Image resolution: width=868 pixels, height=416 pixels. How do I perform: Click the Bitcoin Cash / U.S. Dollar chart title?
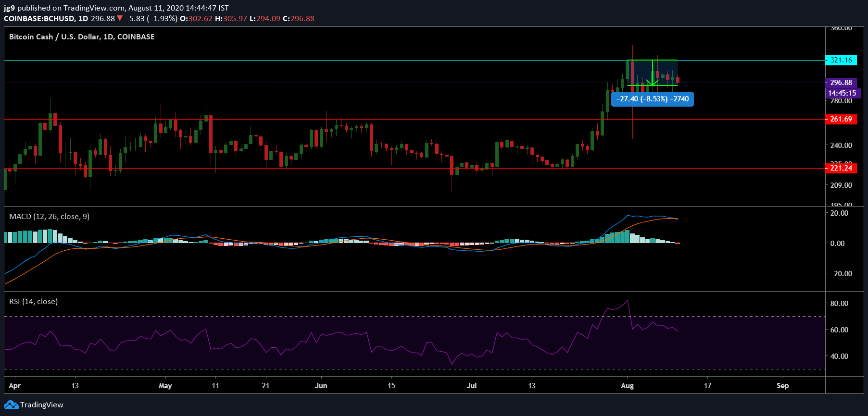pyautogui.click(x=82, y=37)
